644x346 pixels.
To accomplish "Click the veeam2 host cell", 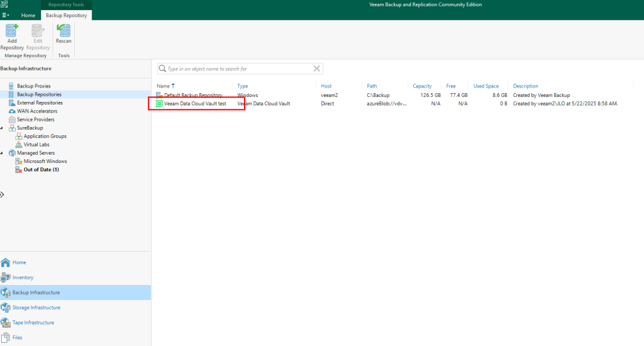I will (x=329, y=95).
